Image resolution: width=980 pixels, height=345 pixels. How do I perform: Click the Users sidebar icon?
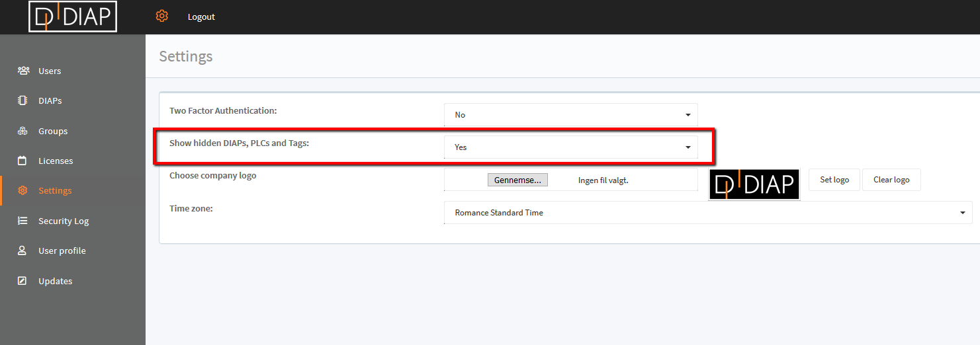pyautogui.click(x=23, y=71)
